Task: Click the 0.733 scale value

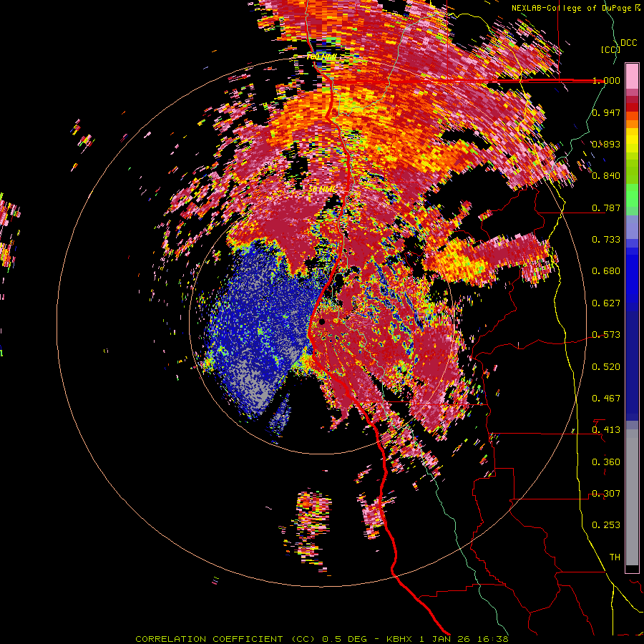Action: [x=606, y=240]
